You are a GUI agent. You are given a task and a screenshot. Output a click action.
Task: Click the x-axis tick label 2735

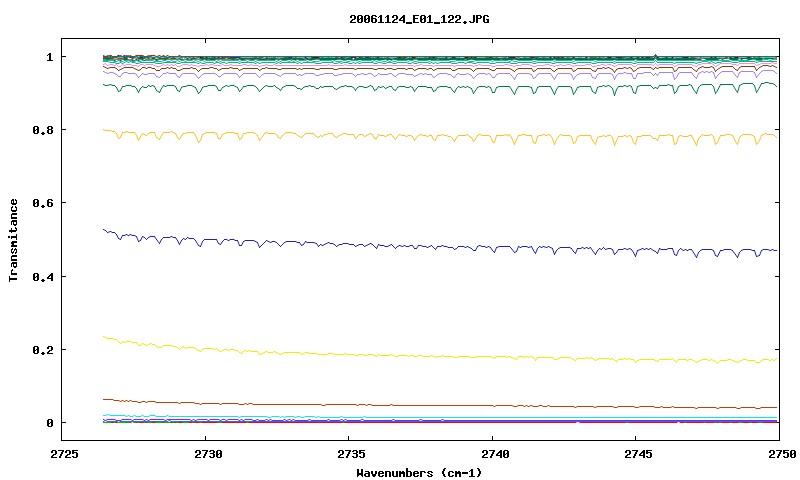point(352,453)
